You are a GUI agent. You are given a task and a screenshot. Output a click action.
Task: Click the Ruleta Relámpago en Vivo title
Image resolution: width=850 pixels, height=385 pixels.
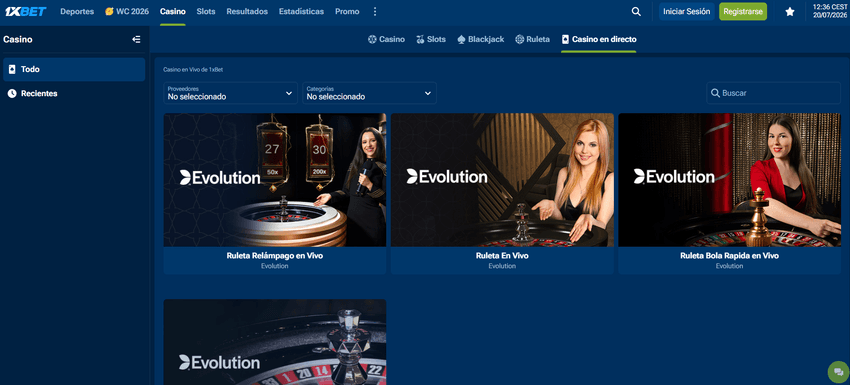275,255
